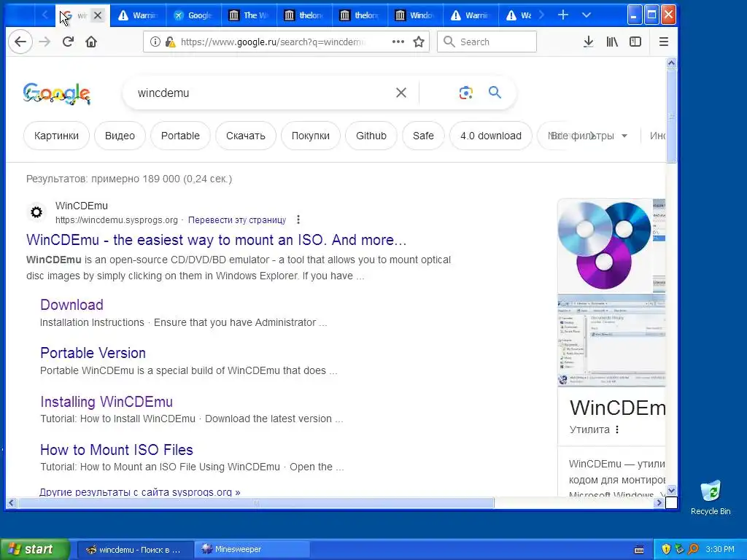The image size is (747, 560).
Task: Open How to Mount ISO Files link
Action: [x=117, y=449]
